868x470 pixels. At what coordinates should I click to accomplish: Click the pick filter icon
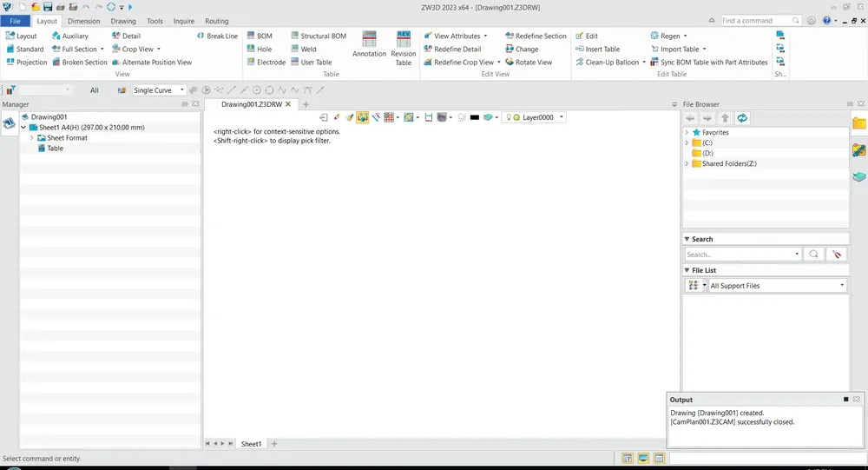tap(10, 89)
